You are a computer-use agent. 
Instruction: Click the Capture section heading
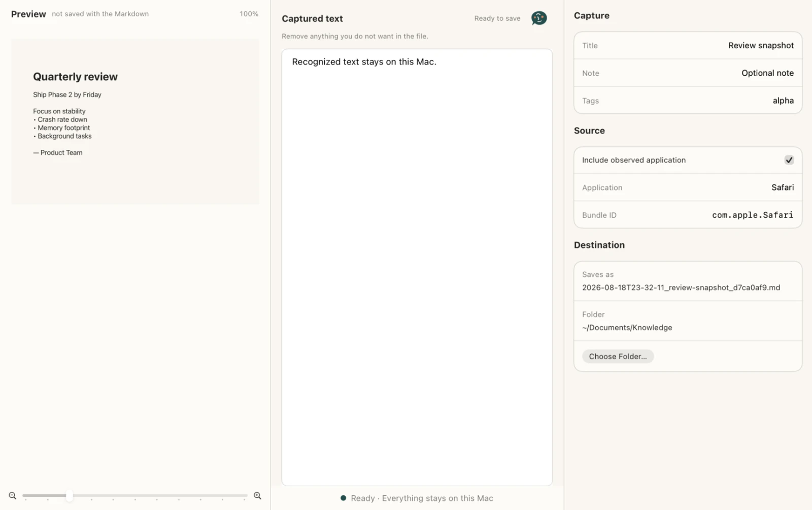[x=592, y=16]
